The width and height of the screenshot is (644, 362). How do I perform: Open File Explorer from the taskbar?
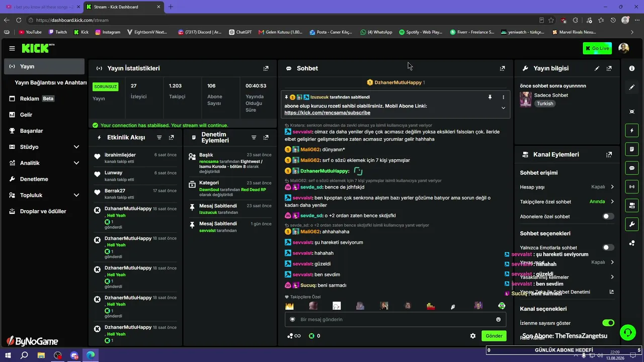tap(41, 355)
